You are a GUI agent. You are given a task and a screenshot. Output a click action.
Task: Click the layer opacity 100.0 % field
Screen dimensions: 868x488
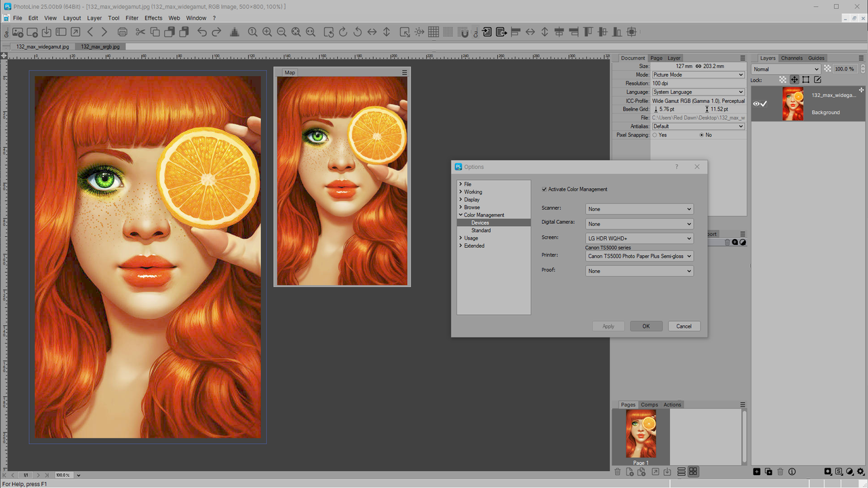coord(844,69)
